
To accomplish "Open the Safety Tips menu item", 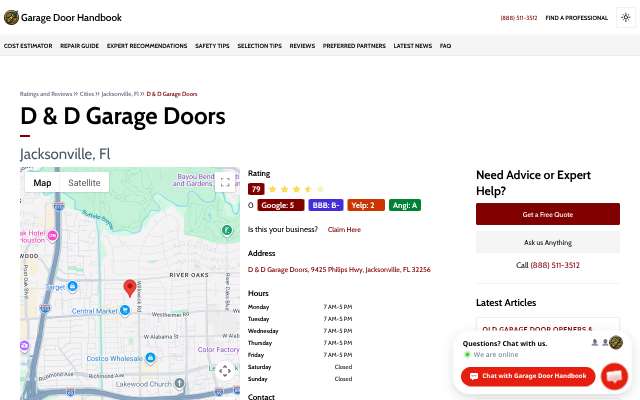I will (x=212, y=46).
